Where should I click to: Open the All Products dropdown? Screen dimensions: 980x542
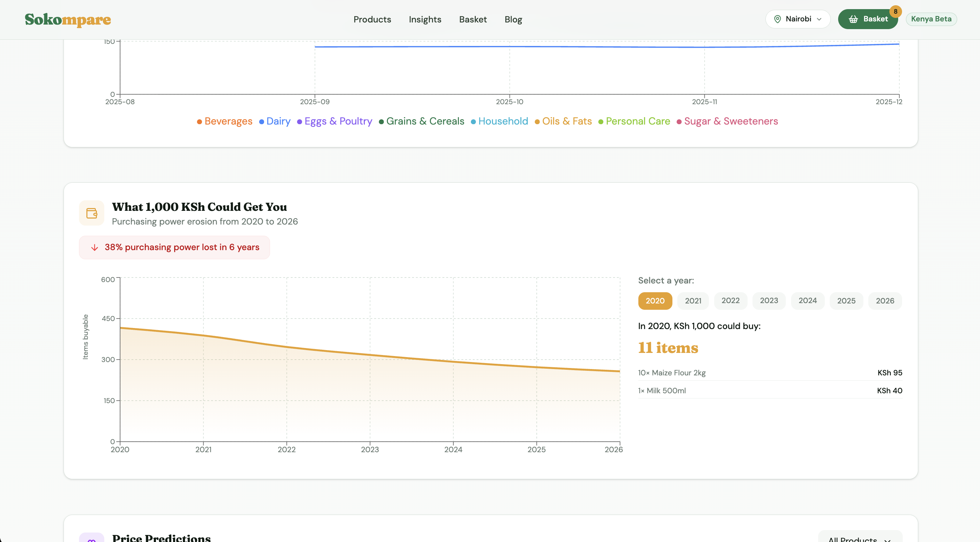(860, 537)
